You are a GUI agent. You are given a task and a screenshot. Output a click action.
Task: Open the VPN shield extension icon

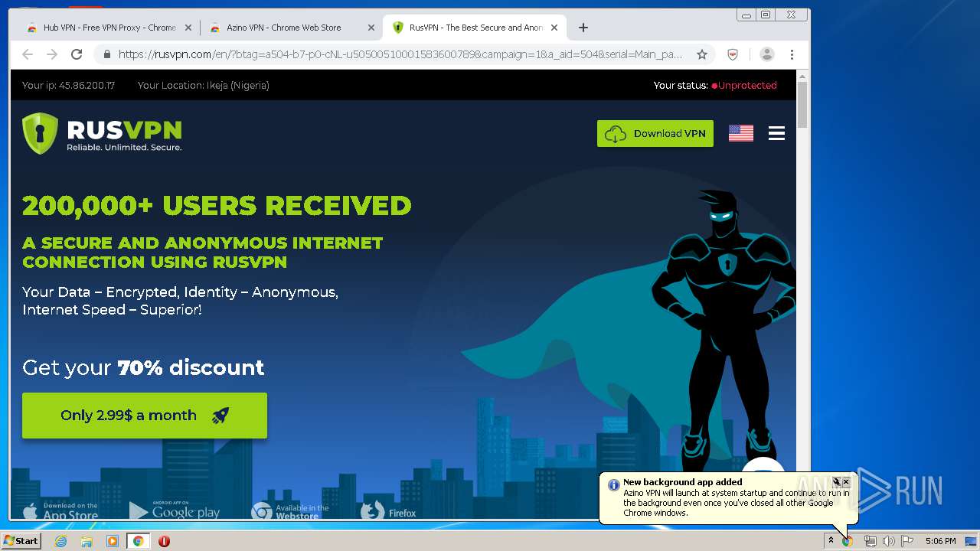click(x=733, y=54)
